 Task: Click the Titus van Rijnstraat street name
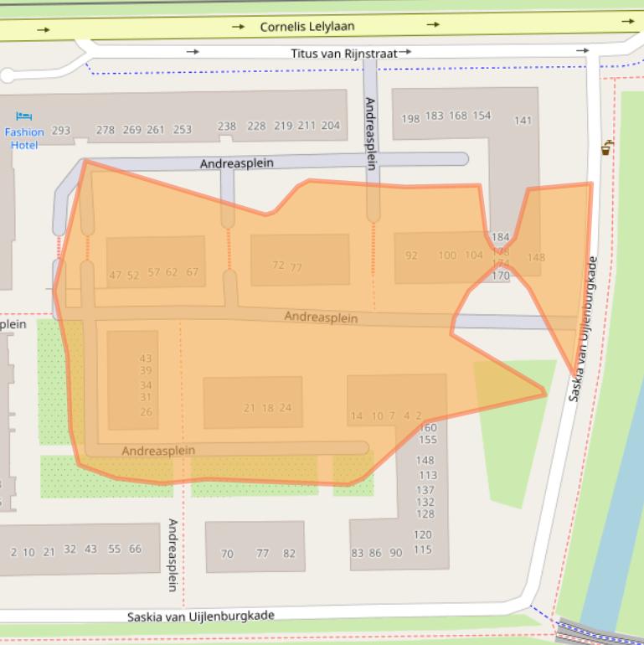[x=343, y=53]
